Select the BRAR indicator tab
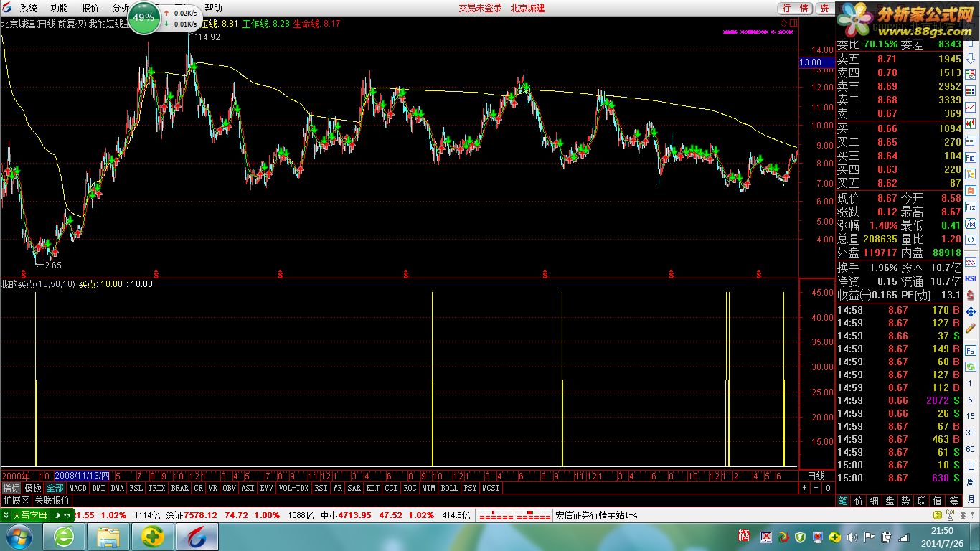 point(179,488)
